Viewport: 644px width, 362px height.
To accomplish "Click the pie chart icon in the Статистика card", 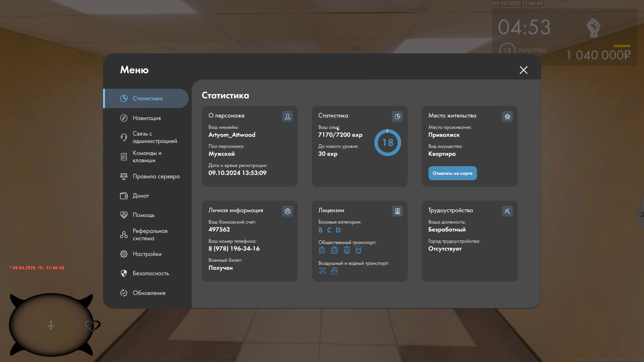I will pyautogui.click(x=397, y=116).
